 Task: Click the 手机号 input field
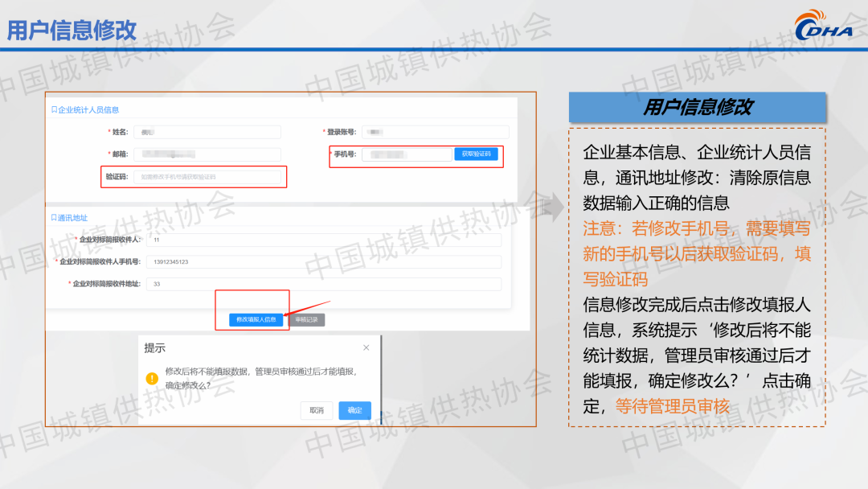tap(406, 154)
